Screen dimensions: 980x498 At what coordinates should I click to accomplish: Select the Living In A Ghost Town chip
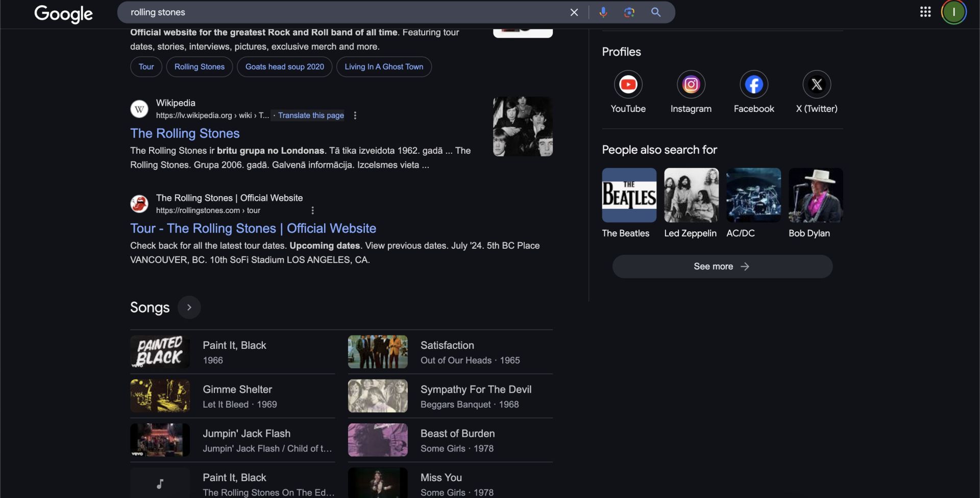click(x=384, y=67)
